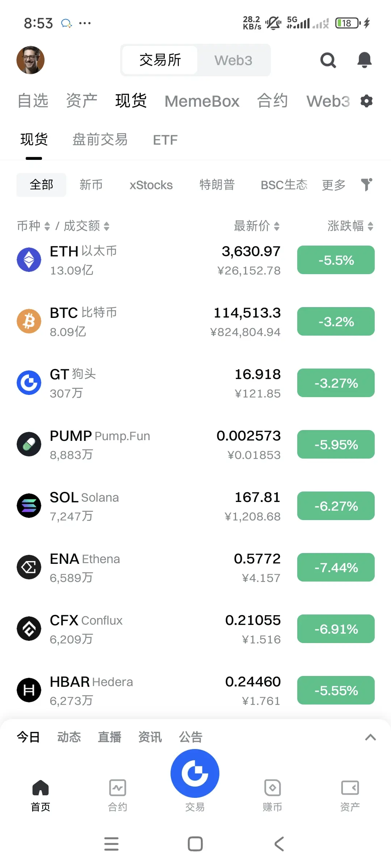This screenshot has width=391, height=868.
Task: Sort by 涨跌幅 change column arrows
Action: pyautogui.click(x=370, y=226)
